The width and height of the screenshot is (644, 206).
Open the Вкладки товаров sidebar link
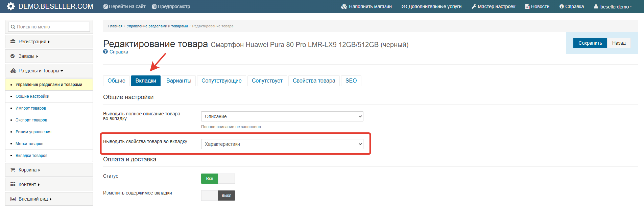tap(31, 156)
